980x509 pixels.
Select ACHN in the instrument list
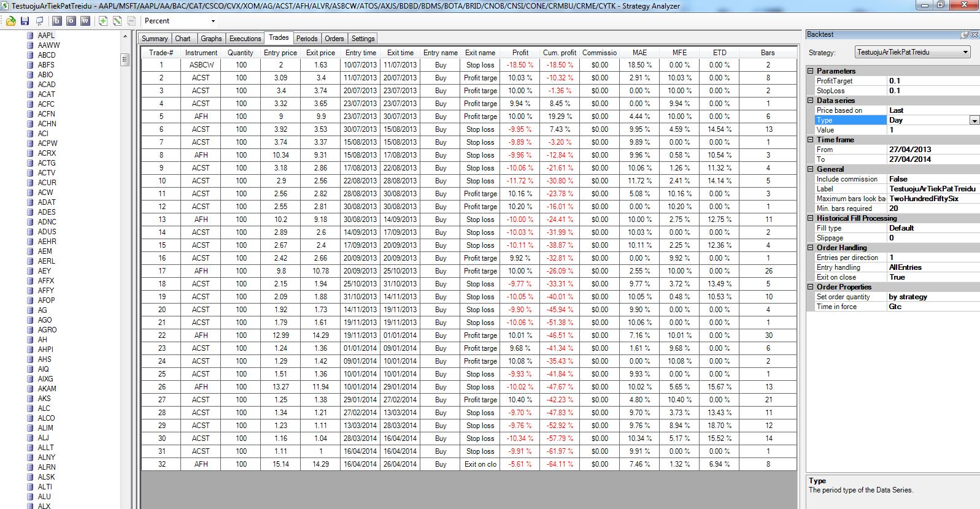coord(47,124)
